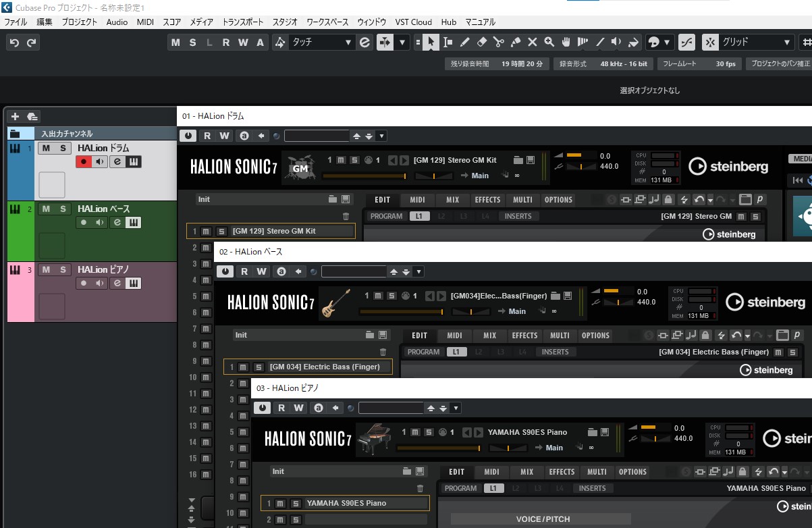The image size is (812, 528).
Task: Open the color tool dropdown arrow in the toolbar
Action: 668,42
